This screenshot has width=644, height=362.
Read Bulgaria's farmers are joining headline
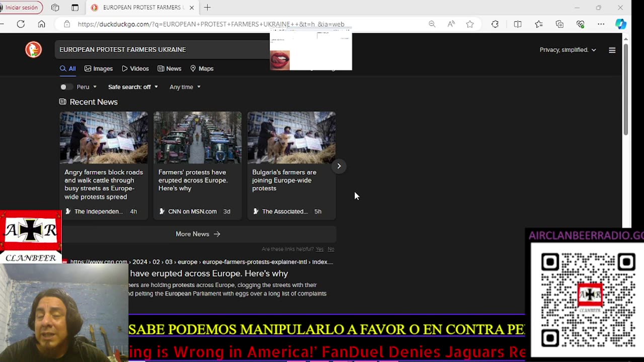click(284, 180)
